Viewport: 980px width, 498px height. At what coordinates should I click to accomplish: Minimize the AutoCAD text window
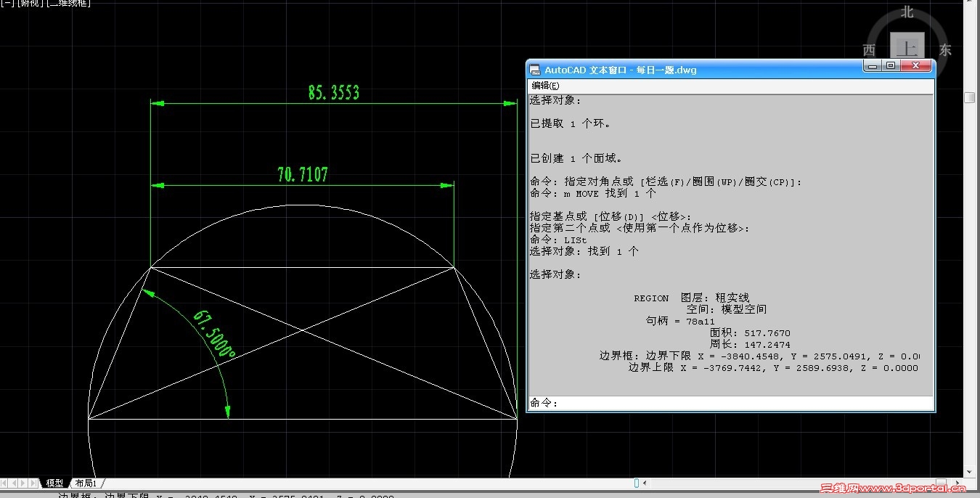(x=873, y=66)
